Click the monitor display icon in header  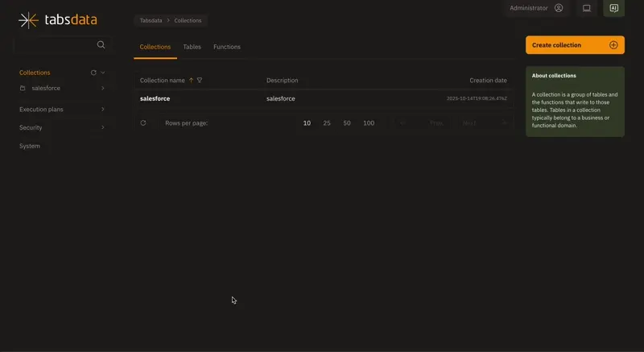[x=587, y=8]
